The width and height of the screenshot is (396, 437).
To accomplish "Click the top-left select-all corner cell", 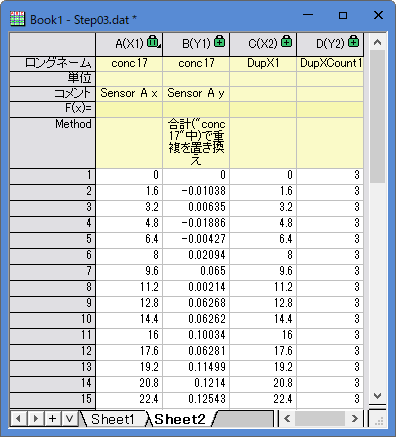I will tap(53, 44).
